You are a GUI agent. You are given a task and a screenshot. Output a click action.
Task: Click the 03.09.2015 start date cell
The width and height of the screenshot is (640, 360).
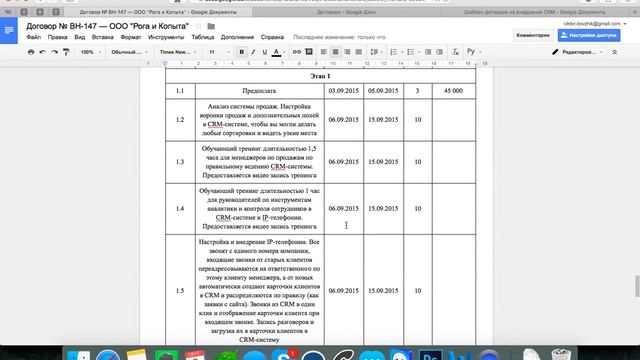[x=344, y=91]
